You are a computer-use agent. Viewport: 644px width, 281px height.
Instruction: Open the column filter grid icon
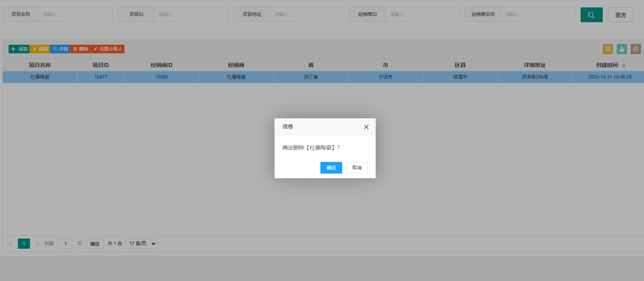point(608,49)
